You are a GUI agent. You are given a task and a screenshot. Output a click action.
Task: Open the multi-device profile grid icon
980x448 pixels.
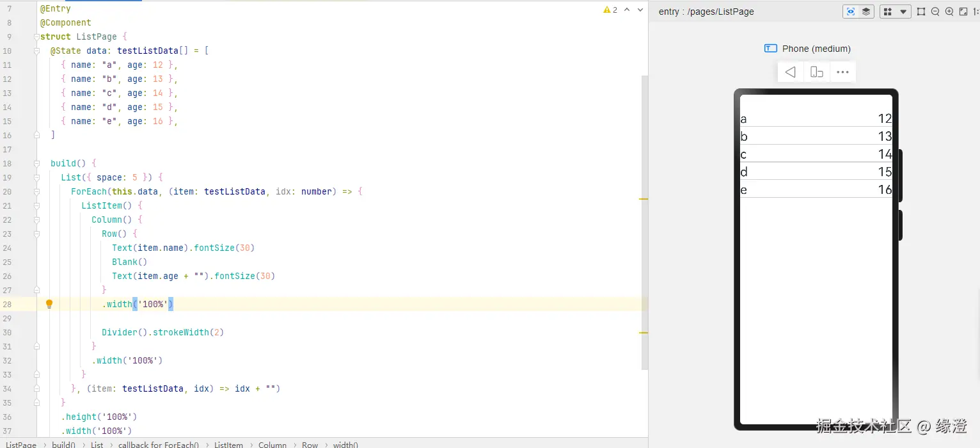(x=888, y=12)
